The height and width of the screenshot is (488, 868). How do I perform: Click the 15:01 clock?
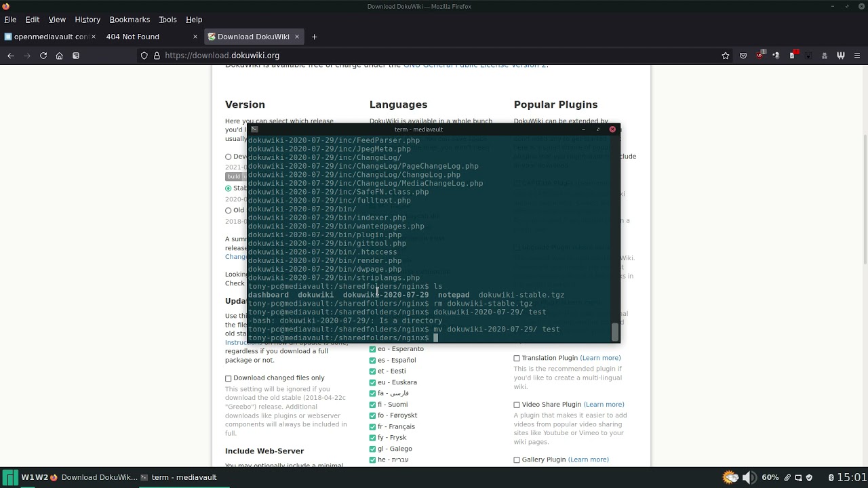tap(852, 477)
